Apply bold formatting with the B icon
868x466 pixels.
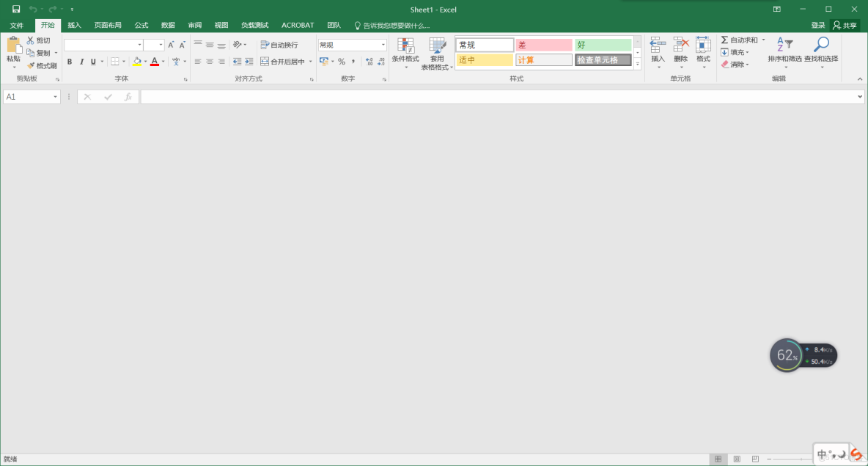pos(70,62)
